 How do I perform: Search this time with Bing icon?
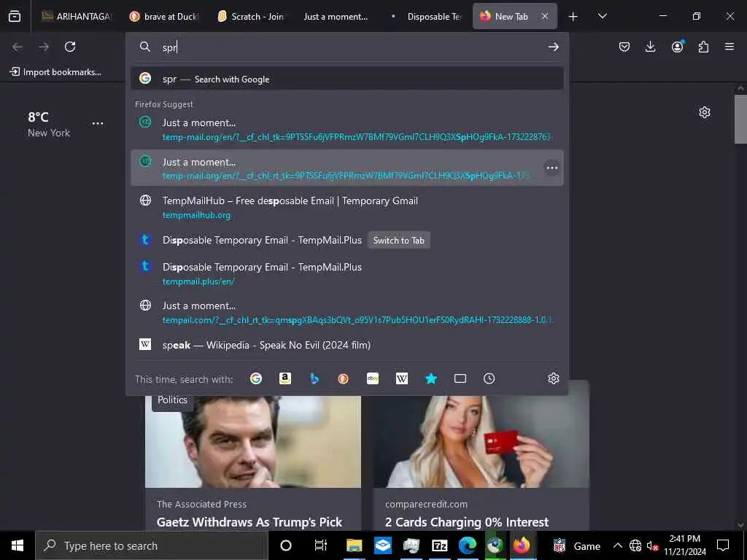coord(314,378)
